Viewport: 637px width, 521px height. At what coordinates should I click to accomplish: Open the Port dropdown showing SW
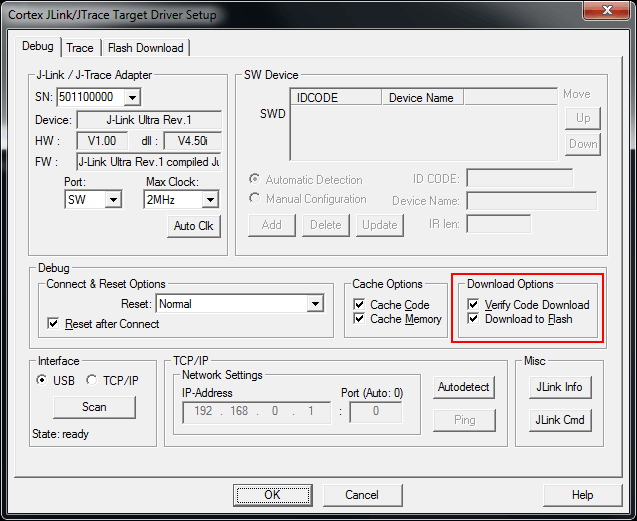pos(112,199)
